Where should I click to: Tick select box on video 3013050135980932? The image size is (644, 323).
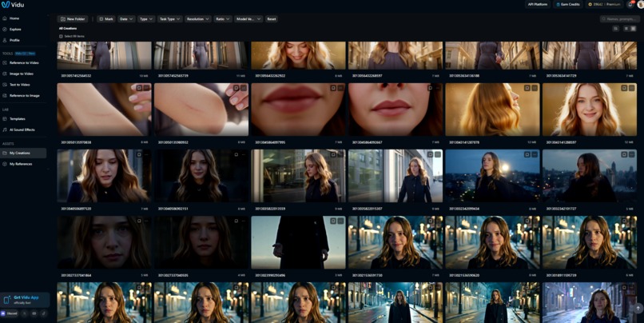point(237,88)
